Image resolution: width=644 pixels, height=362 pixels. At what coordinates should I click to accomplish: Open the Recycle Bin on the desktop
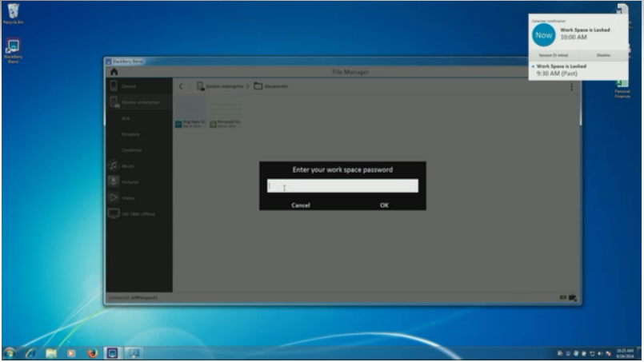click(13, 13)
